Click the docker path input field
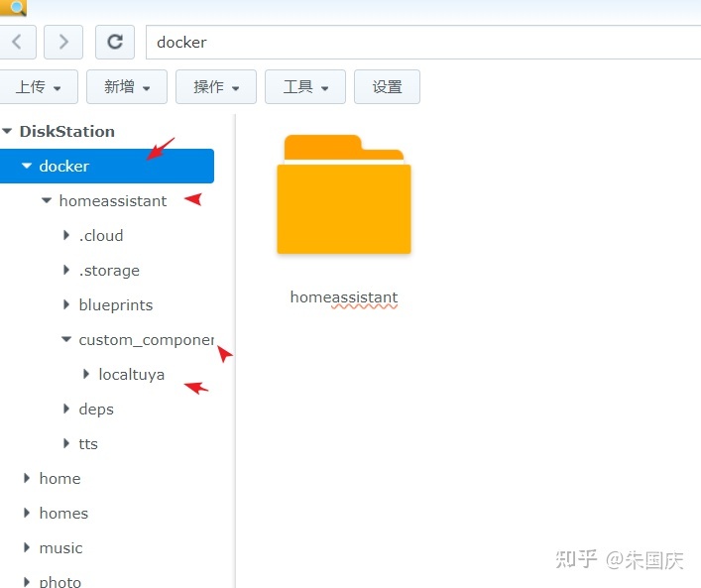Viewport: 701px width, 588px height. (x=416, y=43)
